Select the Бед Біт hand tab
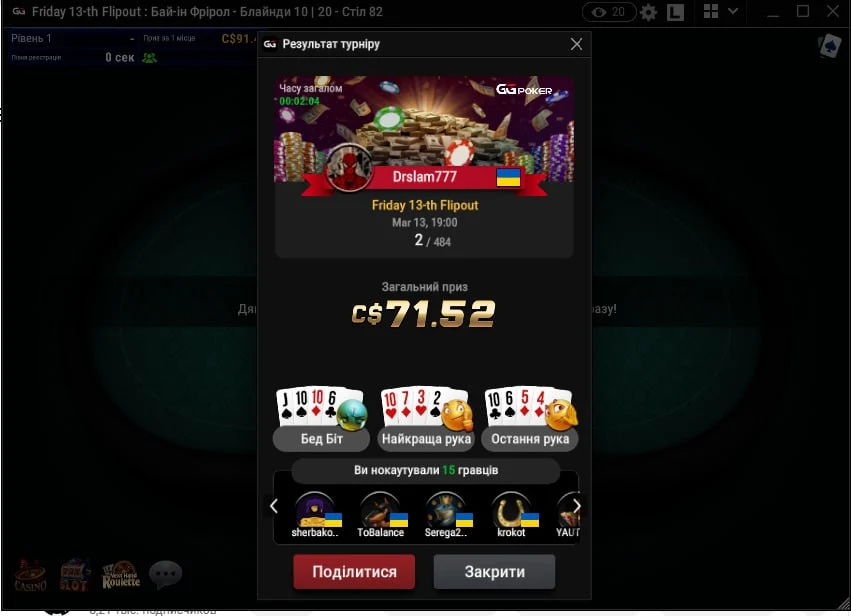The width and height of the screenshot is (851, 616). coord(321,439)
